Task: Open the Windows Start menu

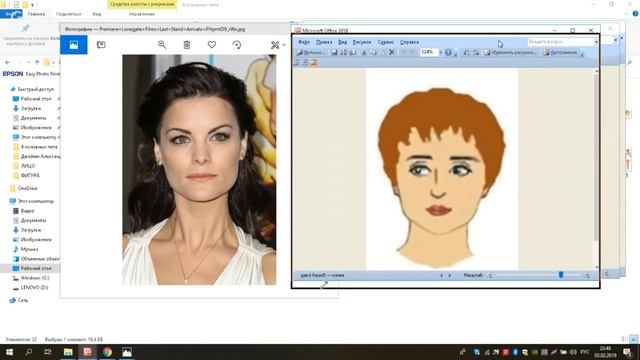Action: pyautogui.click(x=9, y=352)
